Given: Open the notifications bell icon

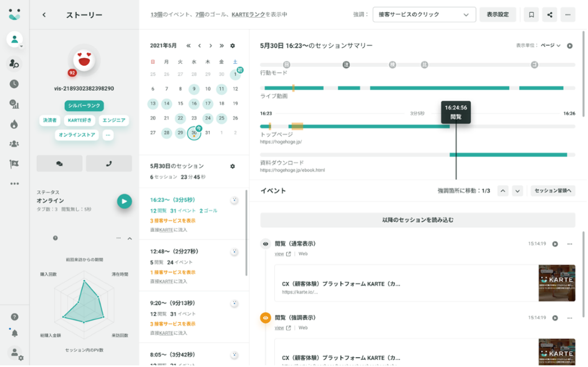Looking at the screenshot, I should click(14, 333).
